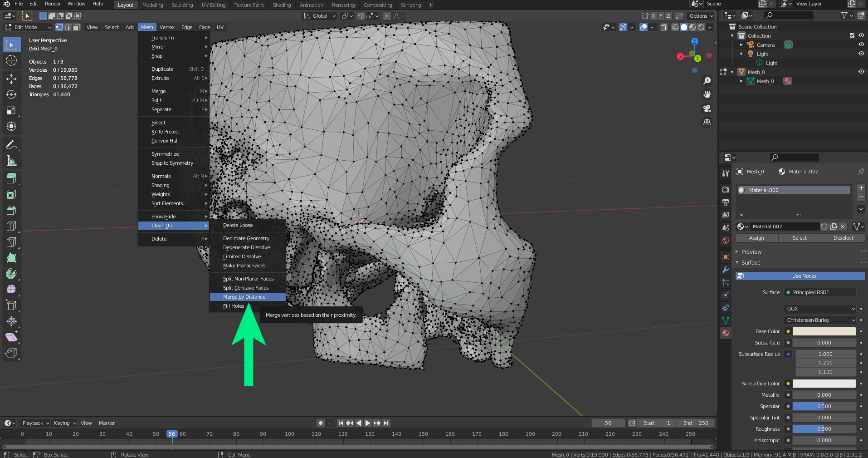Open the Edit Mode dropdown
This screenshot has width=868, height=458.
click(x=28, y=27)
